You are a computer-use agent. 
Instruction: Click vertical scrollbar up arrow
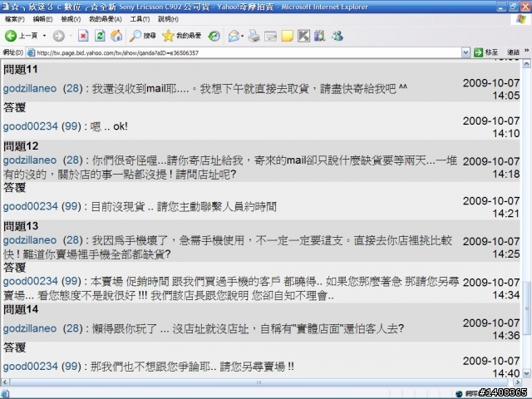pos(526,63)
